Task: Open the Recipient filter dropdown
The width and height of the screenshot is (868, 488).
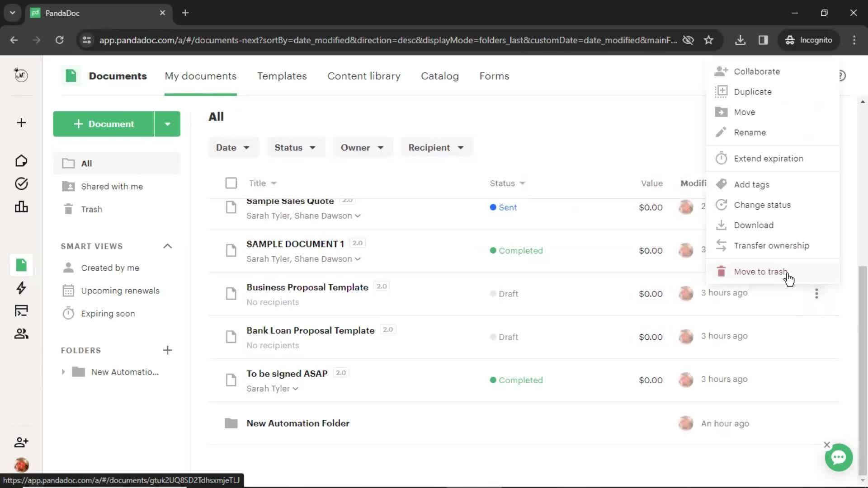Action: (436, 147)
